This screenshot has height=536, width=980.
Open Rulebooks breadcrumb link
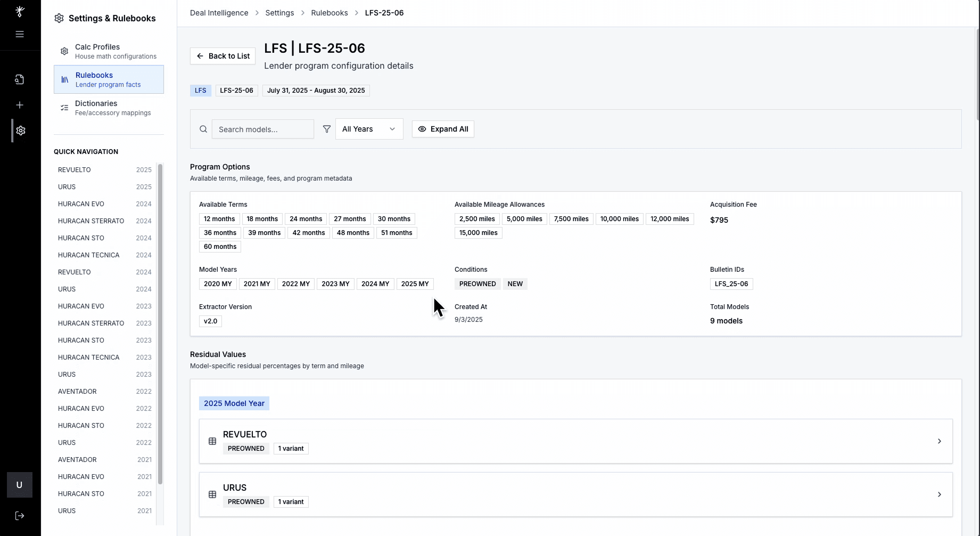(330, 13)
